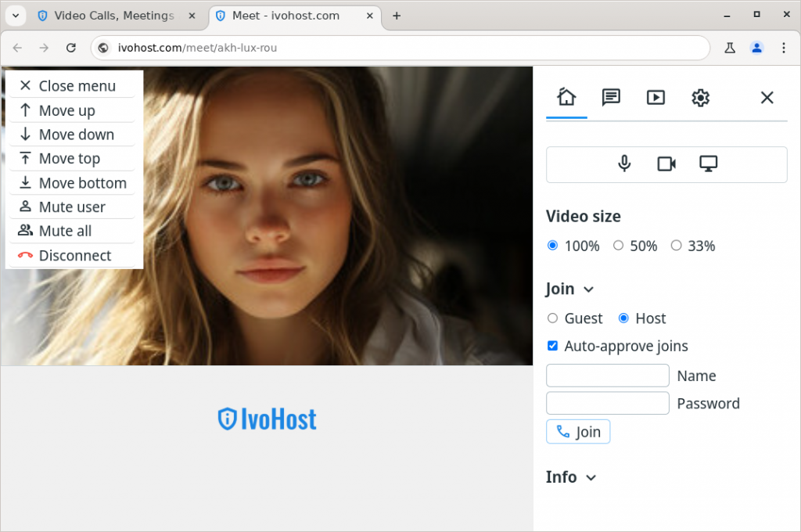Open the home tab in side panel
This screenshot has width=801, height=532.
[x=566, y=97]
